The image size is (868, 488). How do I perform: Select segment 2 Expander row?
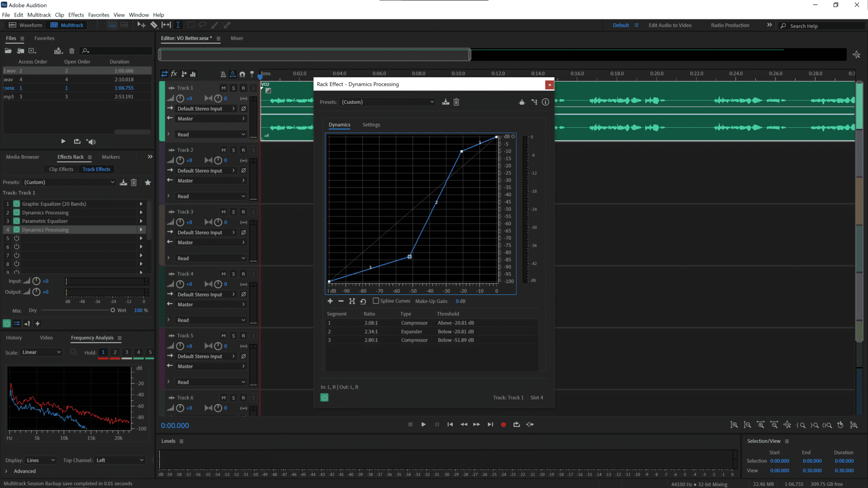[431, 331]
